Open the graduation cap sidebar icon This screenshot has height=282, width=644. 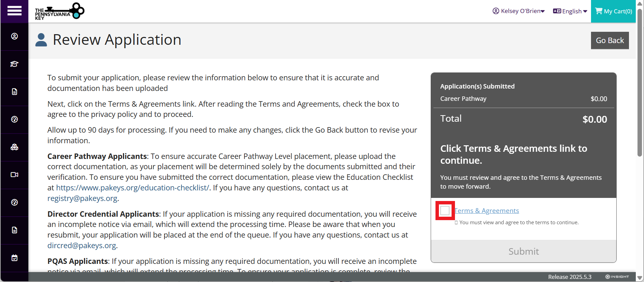click(x=14, y=64)
